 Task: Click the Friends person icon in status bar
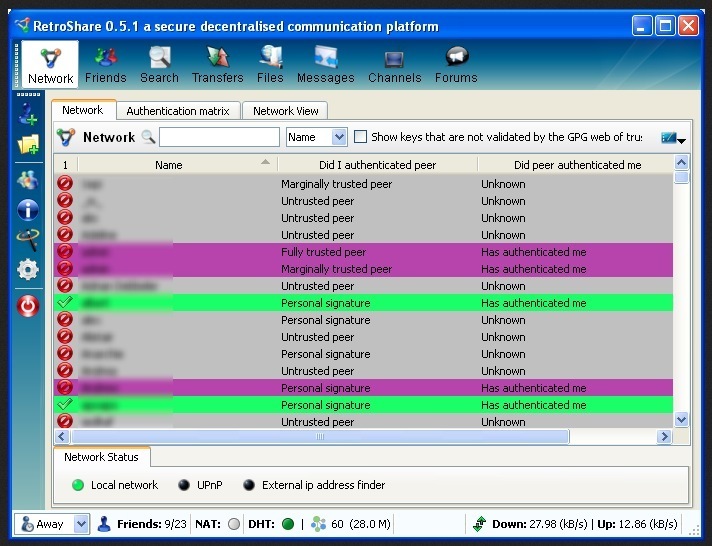click(104, 524)
